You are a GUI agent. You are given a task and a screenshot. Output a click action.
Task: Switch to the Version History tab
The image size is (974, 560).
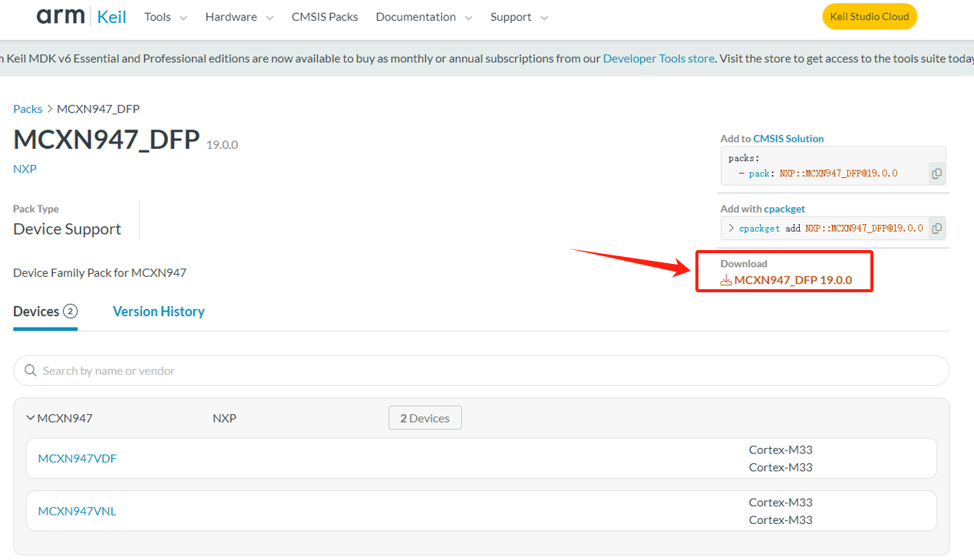pos(159,311)
